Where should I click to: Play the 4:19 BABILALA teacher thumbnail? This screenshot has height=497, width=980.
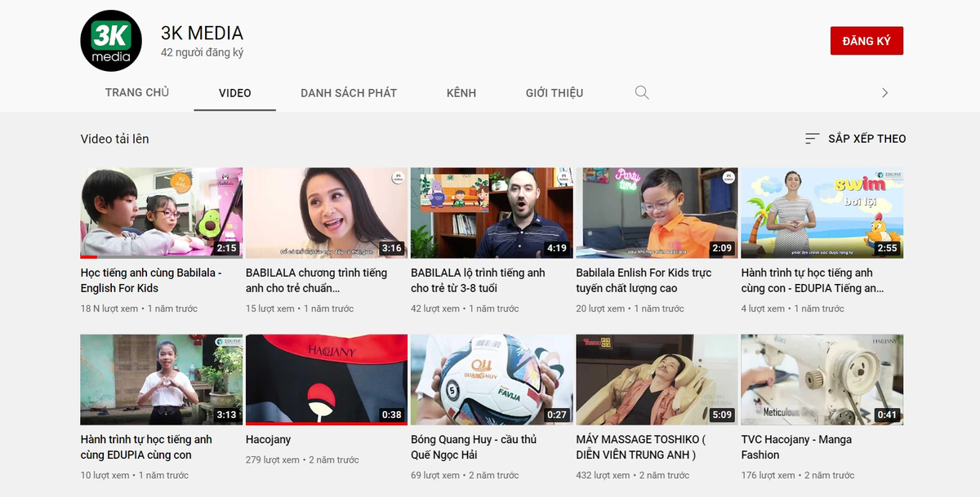[x=492, y=213]
